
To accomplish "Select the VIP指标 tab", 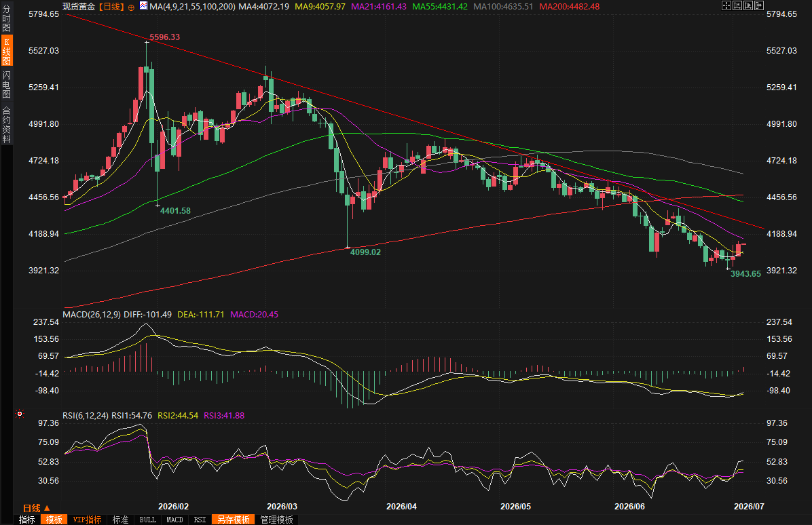I will coord(87,520).
